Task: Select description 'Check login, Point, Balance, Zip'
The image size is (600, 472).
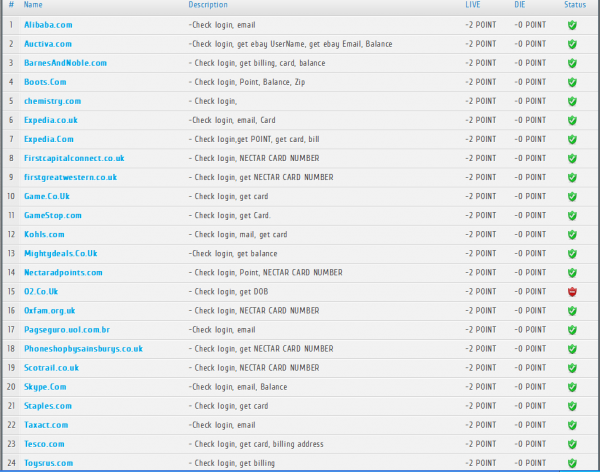Action: point(247,82)
